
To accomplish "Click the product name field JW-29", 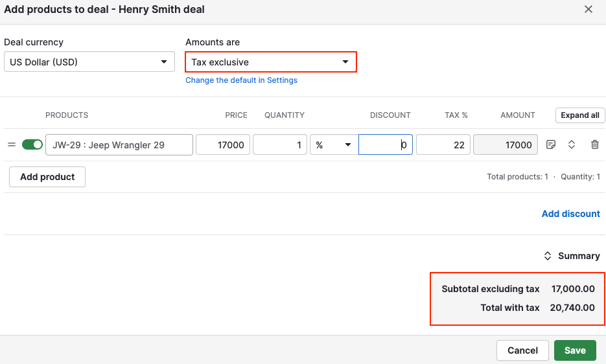I will click(x=119, y=145).
